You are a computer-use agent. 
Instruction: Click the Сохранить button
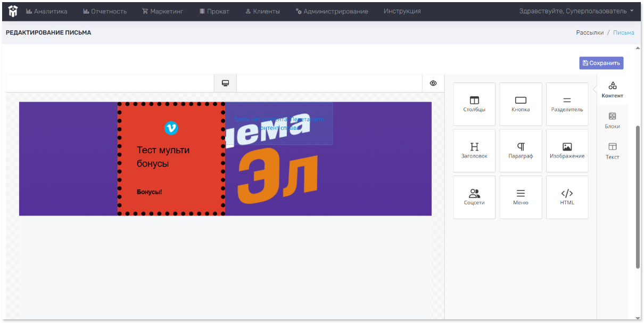tap(601, 63)
